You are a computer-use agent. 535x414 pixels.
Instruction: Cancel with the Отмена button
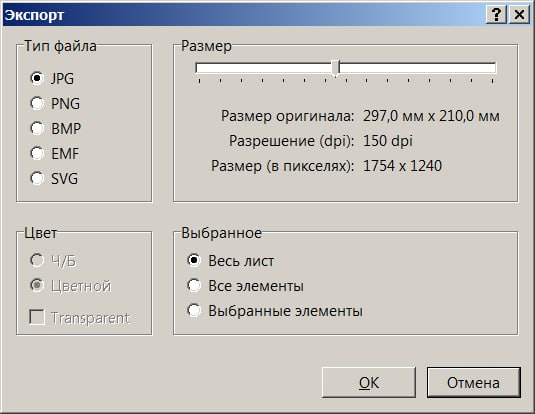tap(474, 383)
